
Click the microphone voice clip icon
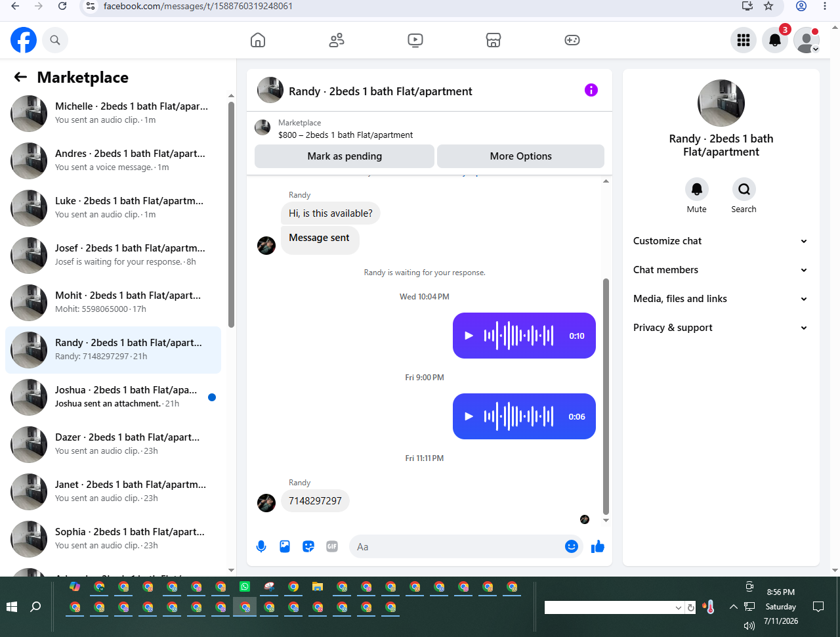pos(261,546)
